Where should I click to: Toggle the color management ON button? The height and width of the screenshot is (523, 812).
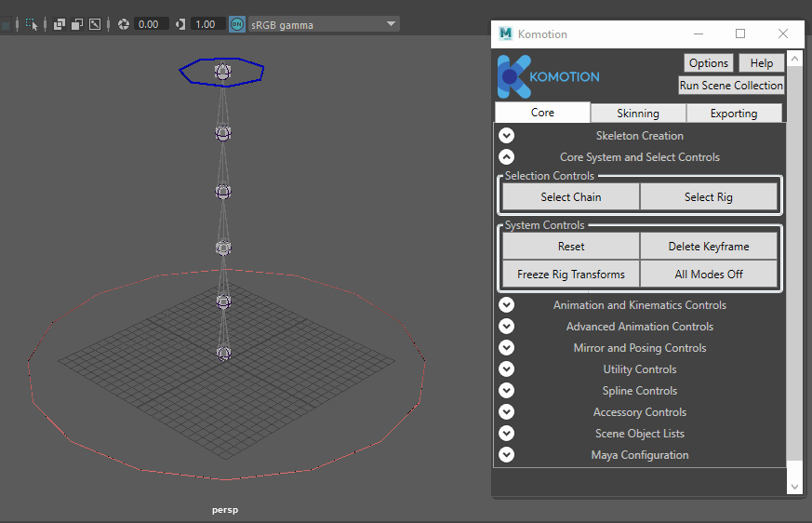point(237,24)
